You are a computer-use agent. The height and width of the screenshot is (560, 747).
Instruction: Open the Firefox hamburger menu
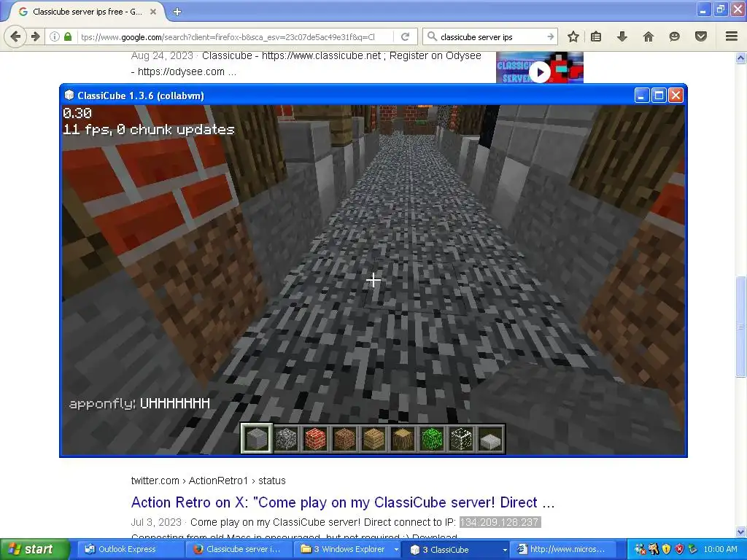pyautogui.click(x=731, y=36)
